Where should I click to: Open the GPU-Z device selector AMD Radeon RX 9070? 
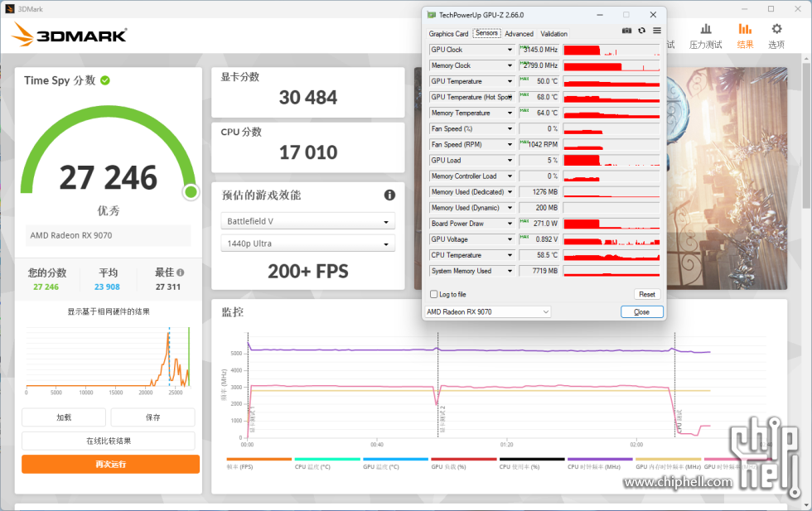(x=487, y=311)
